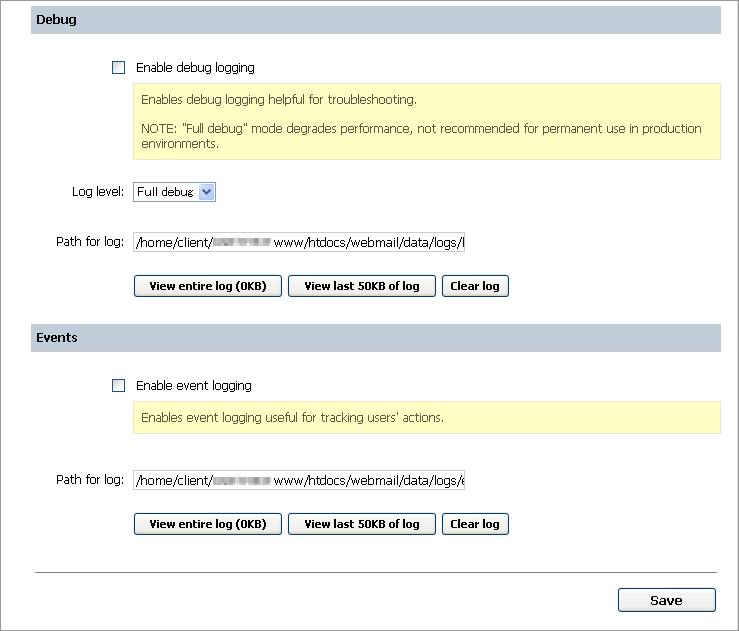The height and width of the screenshot is (631, 739).
Task: Clear log in the Events section
Action: coord(475,524)
